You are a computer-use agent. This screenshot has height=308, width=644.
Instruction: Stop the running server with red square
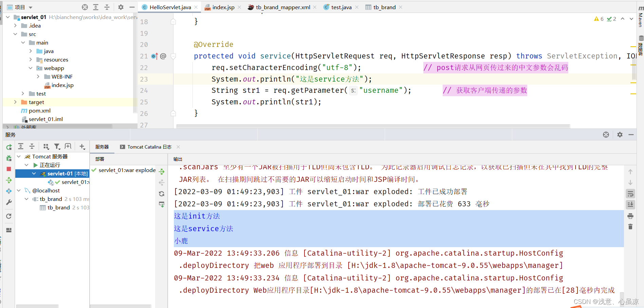pyautogui.click(x=9, y=169)
